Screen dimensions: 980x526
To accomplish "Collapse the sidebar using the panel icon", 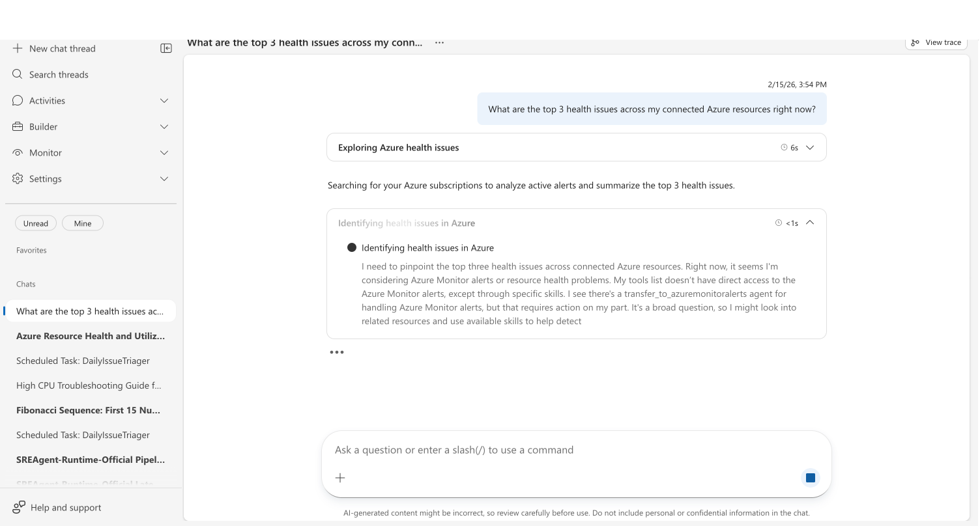I will pos(166,48).
